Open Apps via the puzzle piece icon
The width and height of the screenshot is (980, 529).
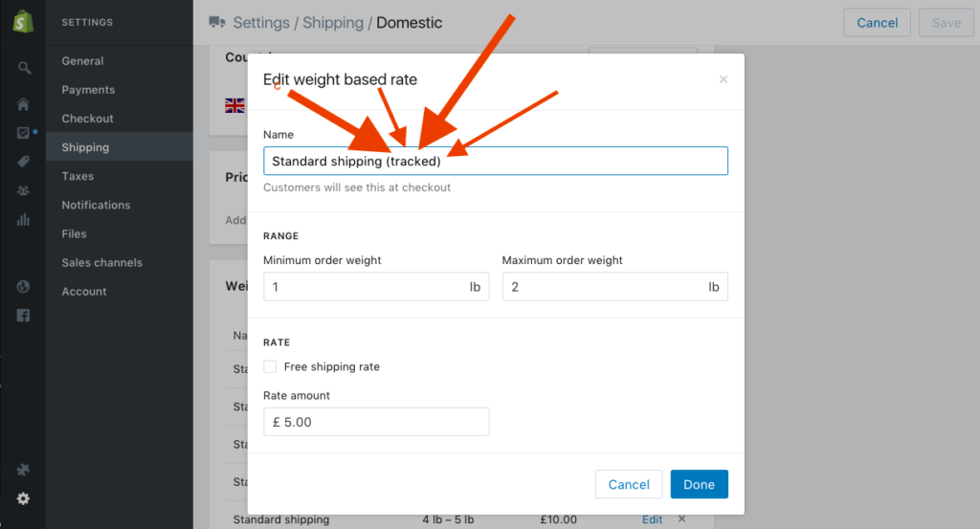click(23, 470)
